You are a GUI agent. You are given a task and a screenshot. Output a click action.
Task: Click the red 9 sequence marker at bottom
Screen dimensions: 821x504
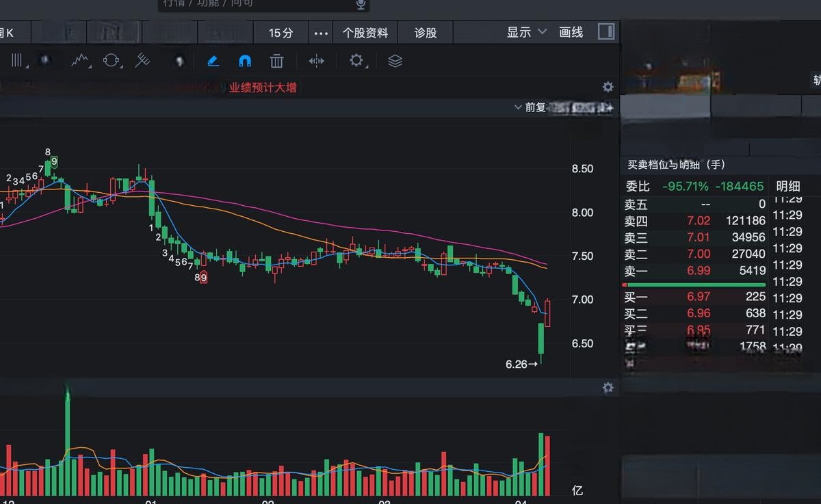point(203,278)
